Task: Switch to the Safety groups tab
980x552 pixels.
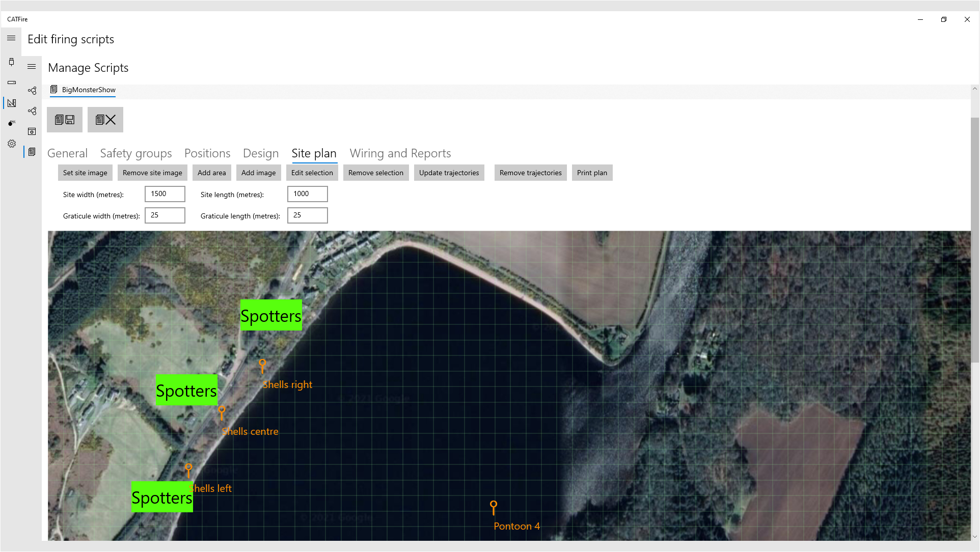Action: click(136, 153)
